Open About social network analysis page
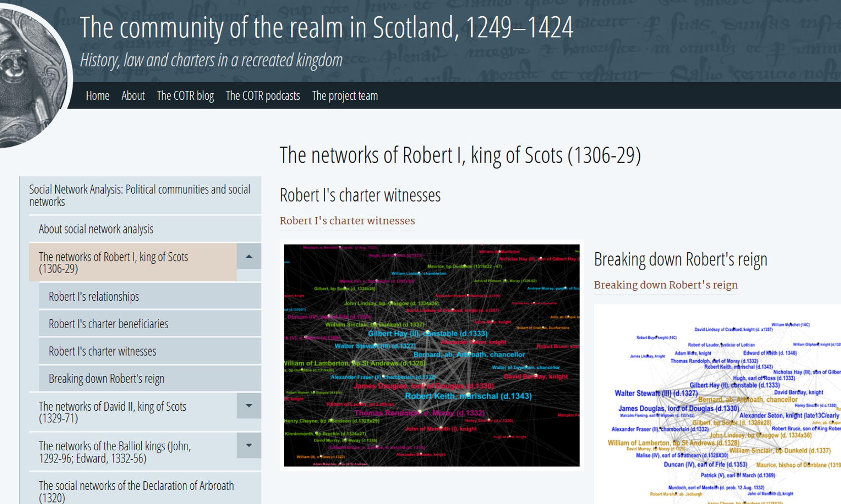Viewport: 841px width, 504px height. click(96, 228)
